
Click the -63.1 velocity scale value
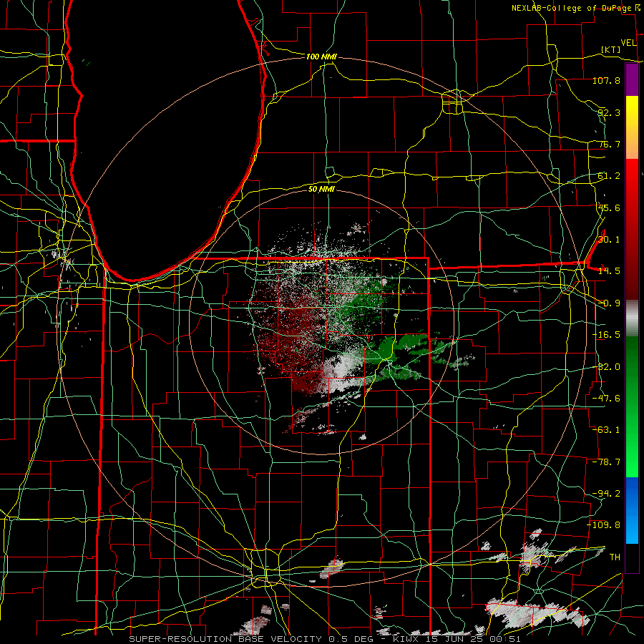[606, 430]
